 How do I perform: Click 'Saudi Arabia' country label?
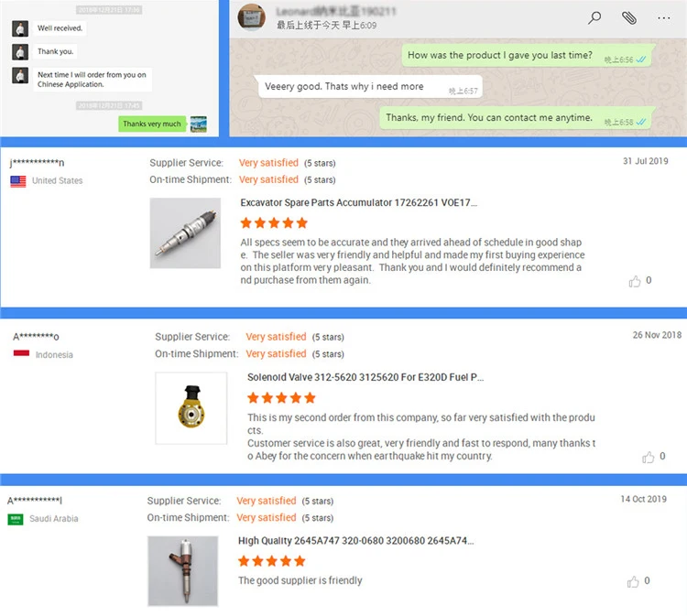click(54, 519)
